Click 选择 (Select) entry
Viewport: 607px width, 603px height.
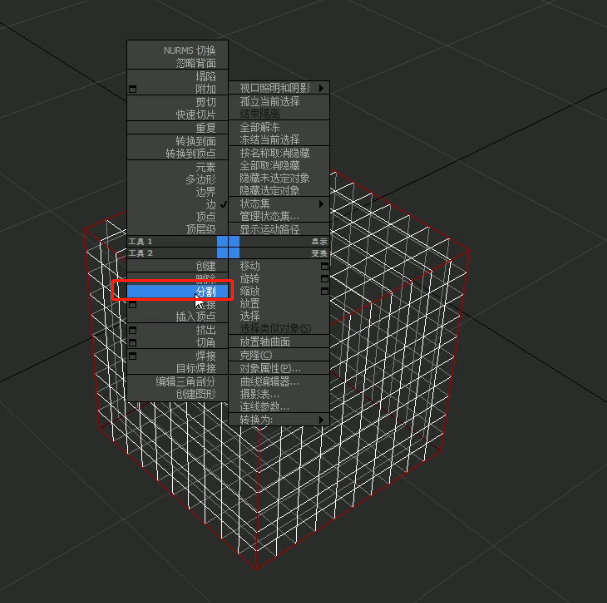[x=250, y=316]
